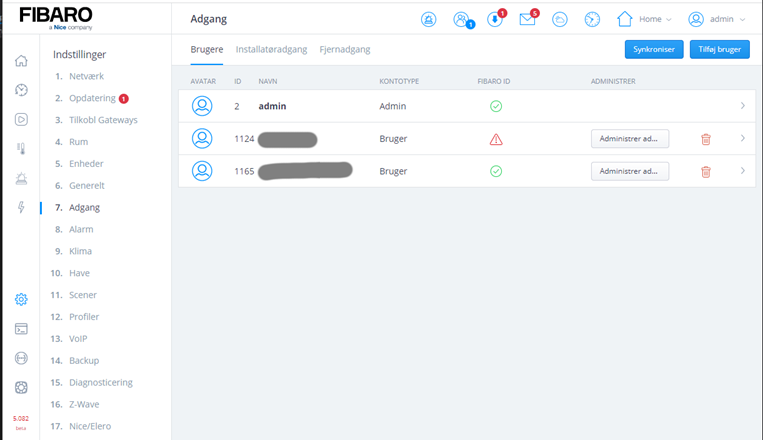This screenshot has height=440, width=763.
Task: Click the settings gear icon in sidebar
Action: [21, 299]
